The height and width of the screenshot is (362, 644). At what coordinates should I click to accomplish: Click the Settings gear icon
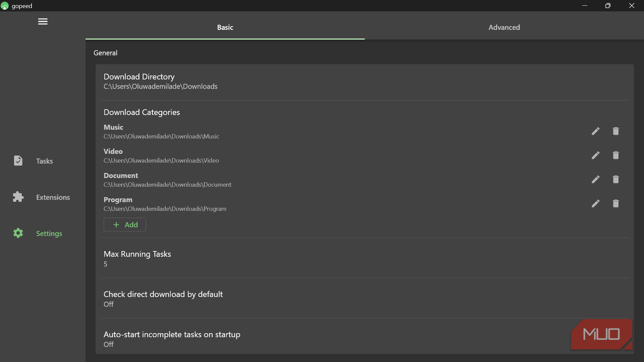coord(18,233)
